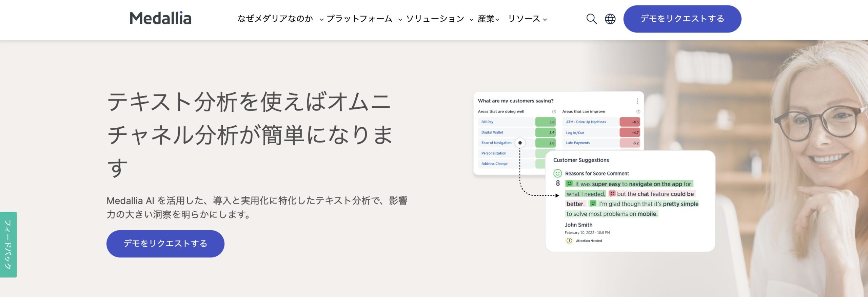
Task: Open the globe language selector
Action: [x=610, y=19]
